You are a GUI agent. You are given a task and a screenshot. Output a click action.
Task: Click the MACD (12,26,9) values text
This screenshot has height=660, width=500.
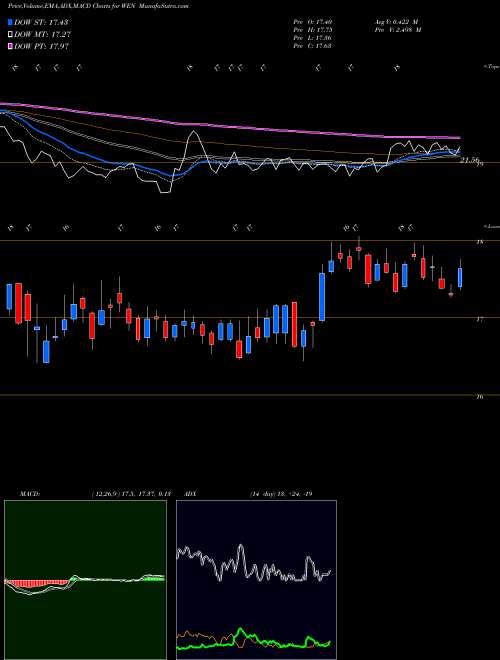coord(131,494)
